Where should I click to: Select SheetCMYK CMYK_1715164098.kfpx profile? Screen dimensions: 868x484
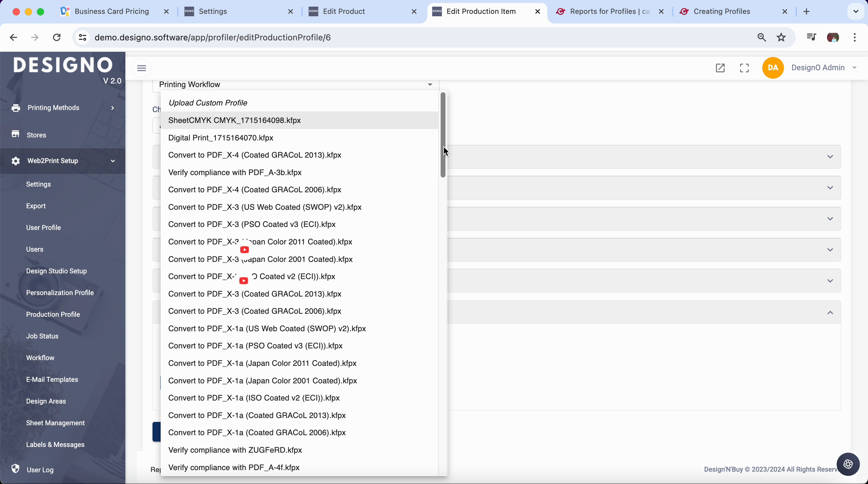pyautogui.click(x=234, y=120)
